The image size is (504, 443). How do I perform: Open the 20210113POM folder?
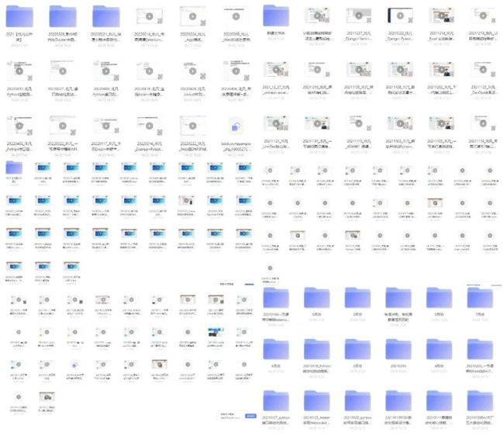[399, 401]
